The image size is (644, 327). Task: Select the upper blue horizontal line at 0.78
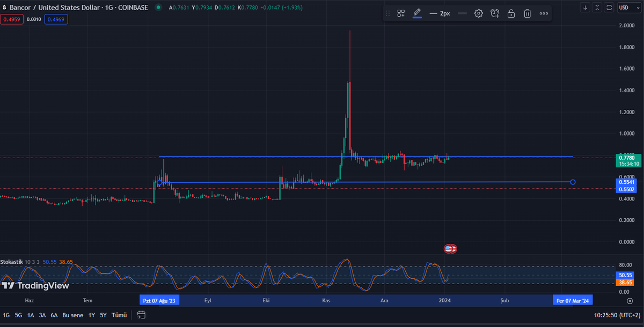(366, 157)
